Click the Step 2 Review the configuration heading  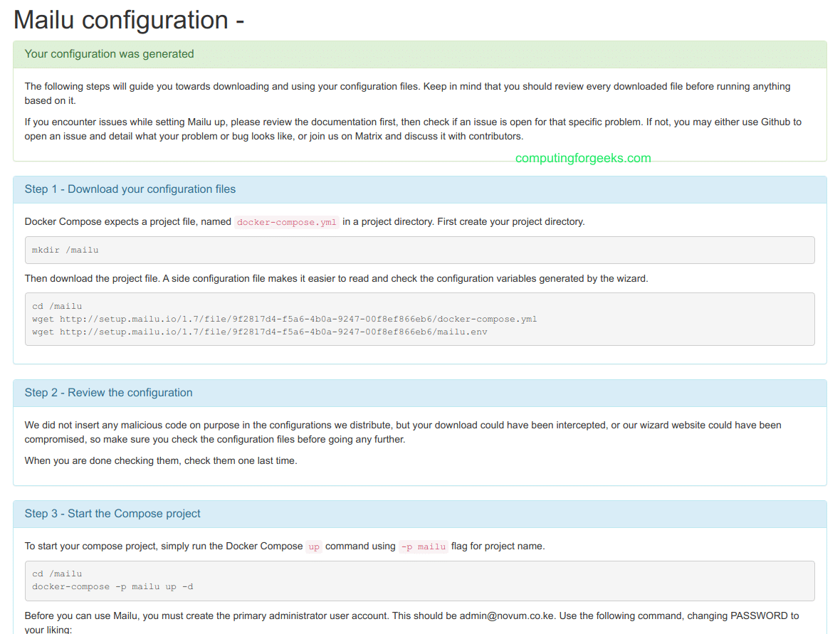tap(109, 393)
